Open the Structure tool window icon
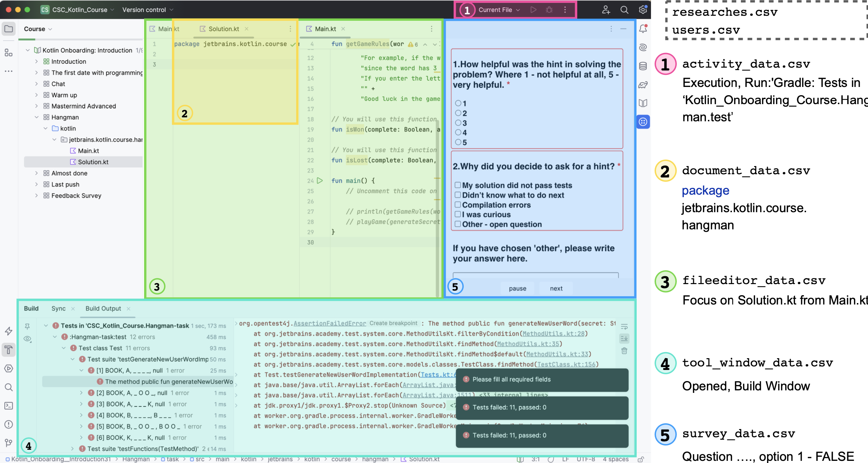The height and width of the screenshot is (463, 868). coord(9,53)
